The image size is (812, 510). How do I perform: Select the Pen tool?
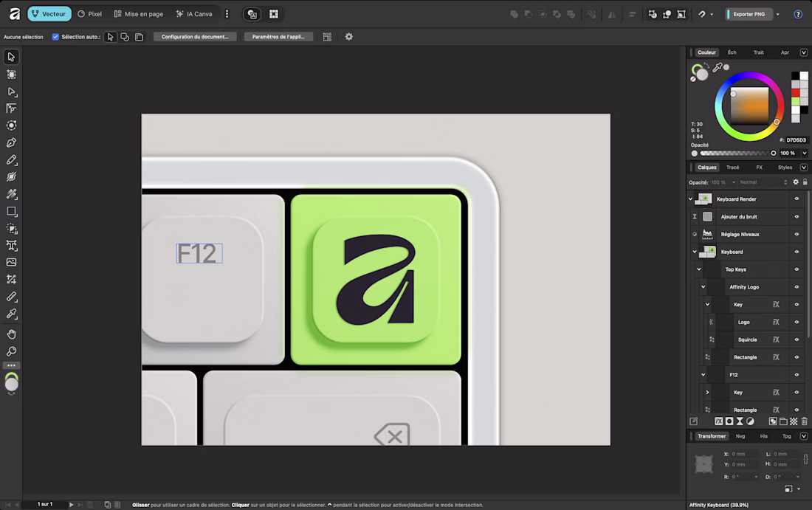[x=11, y=142]
